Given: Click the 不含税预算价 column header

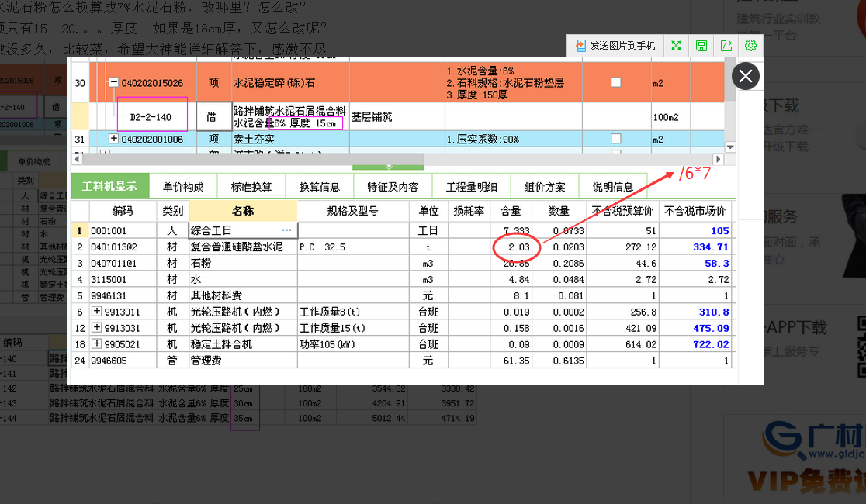Looking at the screenshot, I should point(622,211).
